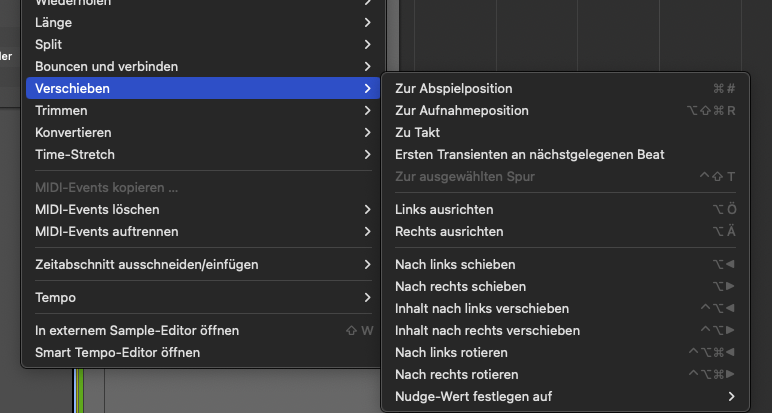The height and width of the screenshot is (413, 772).
Task: Choose Zur Aufnahmeposition
Action: (565, 111)
